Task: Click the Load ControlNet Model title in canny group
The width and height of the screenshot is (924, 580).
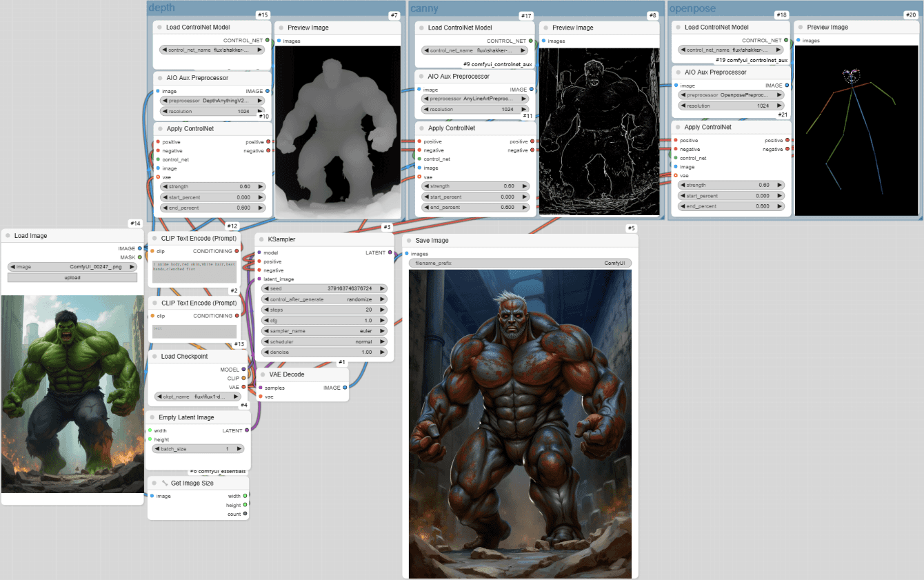Action: tap(460, 28)
